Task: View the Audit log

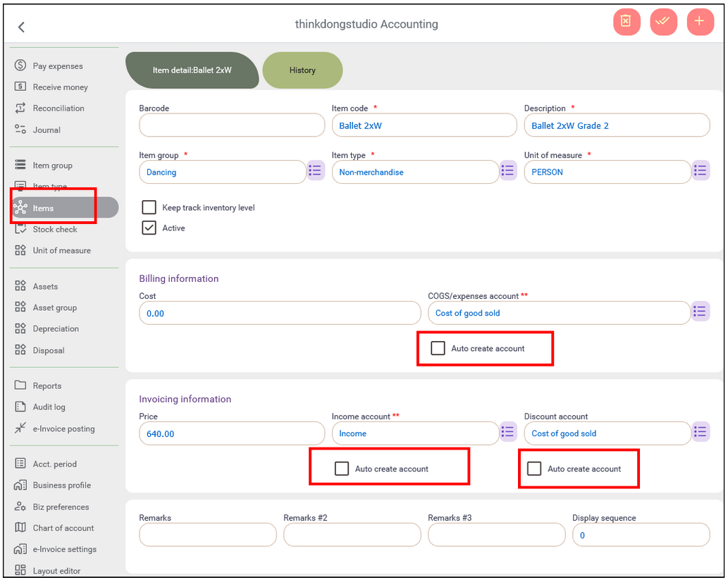Action: point(49,407)
